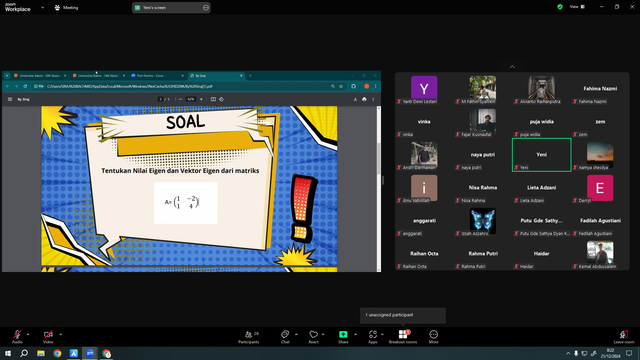Click the PDF fit to page icon
640x360 pixels.
pos(213,99)
